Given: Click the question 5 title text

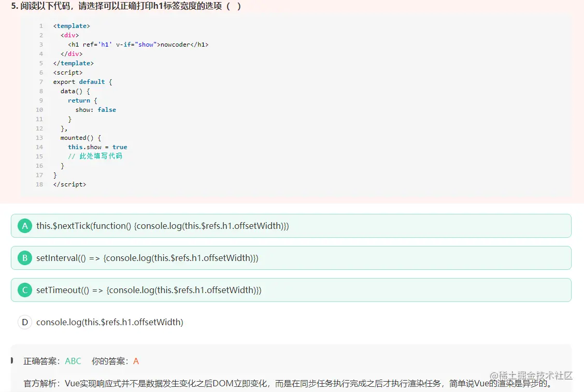Looking at the screenshot, I should pos(126,6).
